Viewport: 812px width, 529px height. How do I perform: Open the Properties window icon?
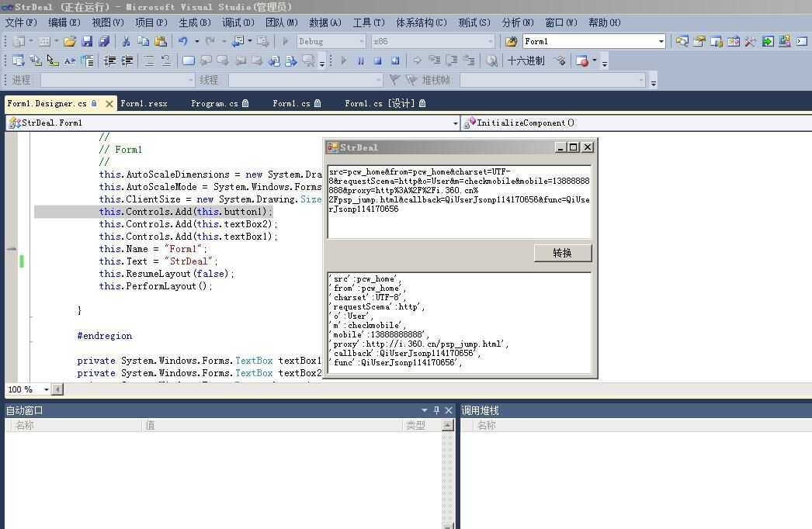coord(699,41)
